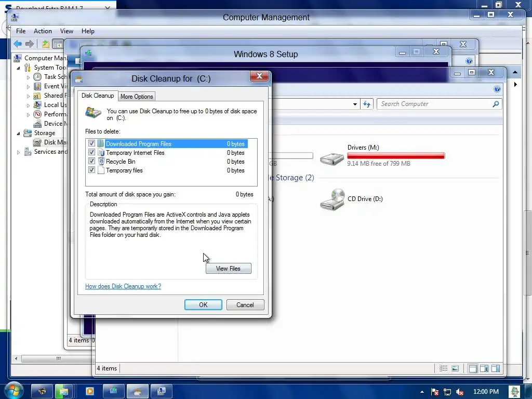Click the search magnifier icon in Explorer
The width and height of the screenshot is (532, 399).
coord(496,104)
